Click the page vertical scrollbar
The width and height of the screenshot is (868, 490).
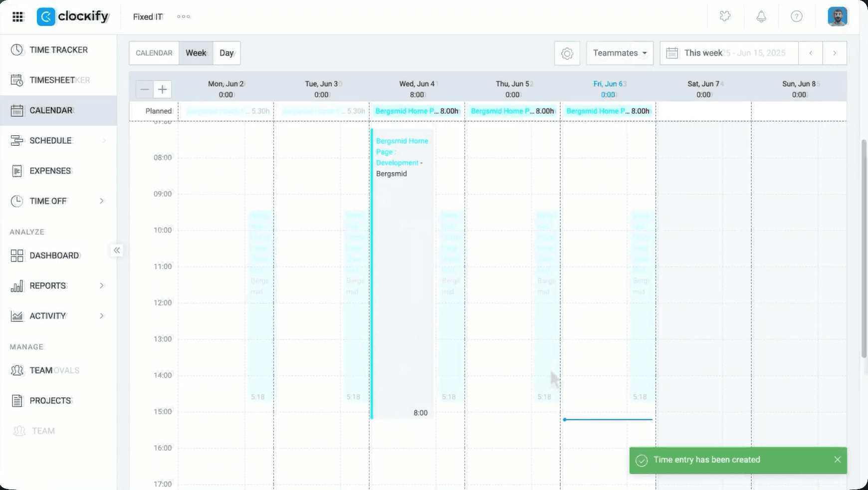click(x=864, y=248)
